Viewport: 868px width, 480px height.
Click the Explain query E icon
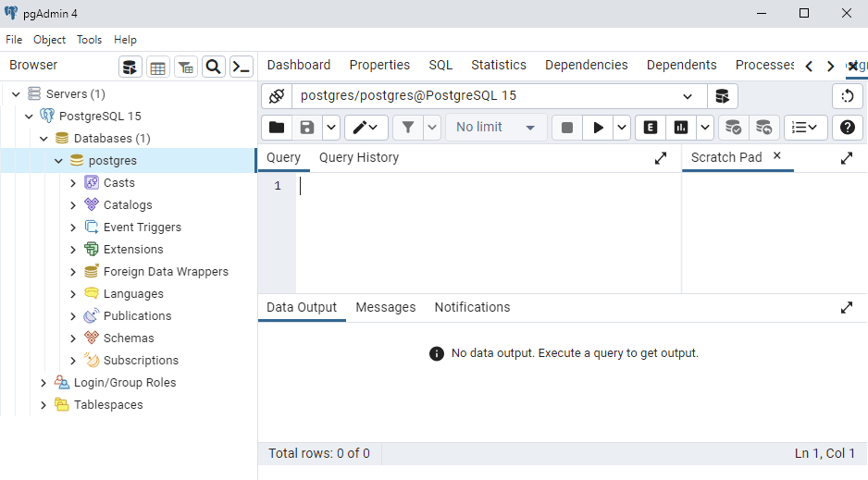coord(651,128)
